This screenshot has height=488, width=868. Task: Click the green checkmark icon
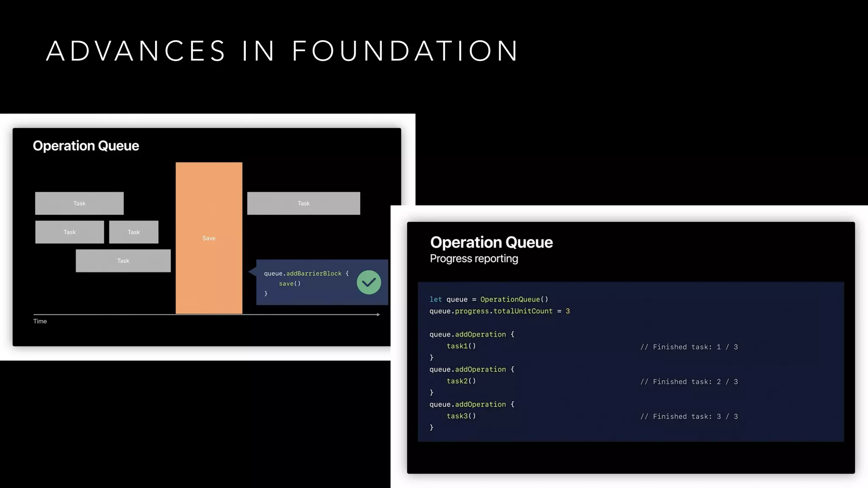point(369,282)
